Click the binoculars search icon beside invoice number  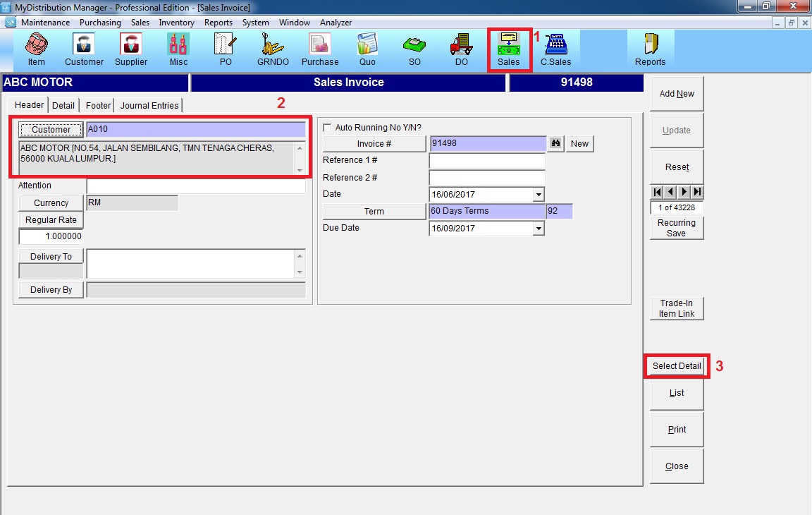[555, 143]
